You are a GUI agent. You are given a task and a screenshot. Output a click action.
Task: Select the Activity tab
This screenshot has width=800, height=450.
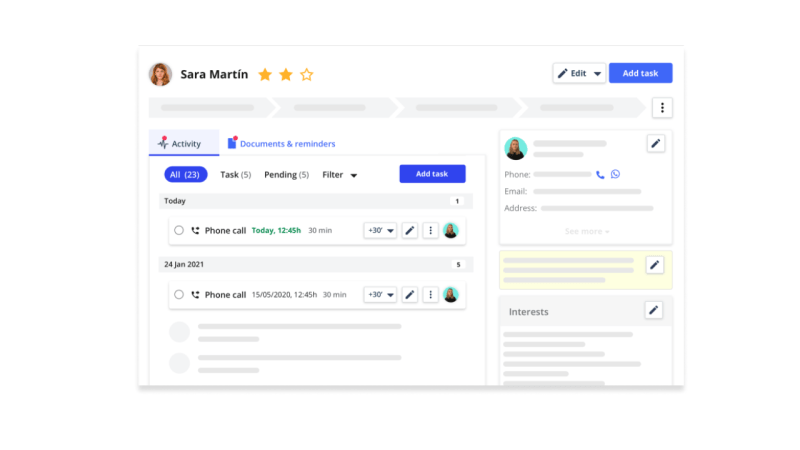point(180,144)
